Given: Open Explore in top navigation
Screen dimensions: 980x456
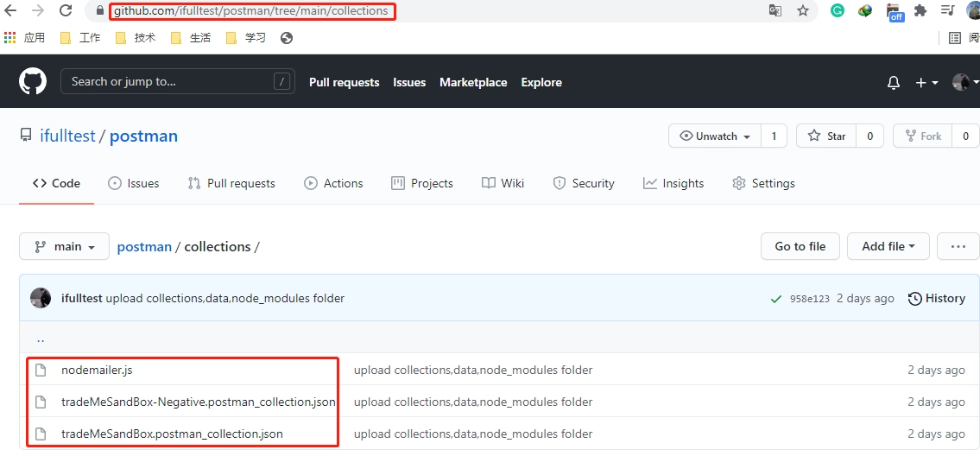Looking at the screenshot, I should click(x=541, y=83).
